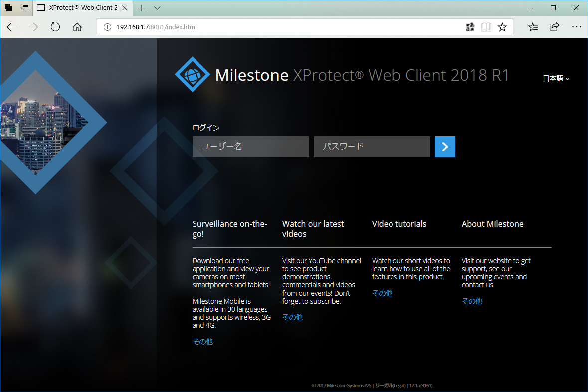Focus the パスワード password field
Screen dimensions: 588x392
(x=372, y=147)
